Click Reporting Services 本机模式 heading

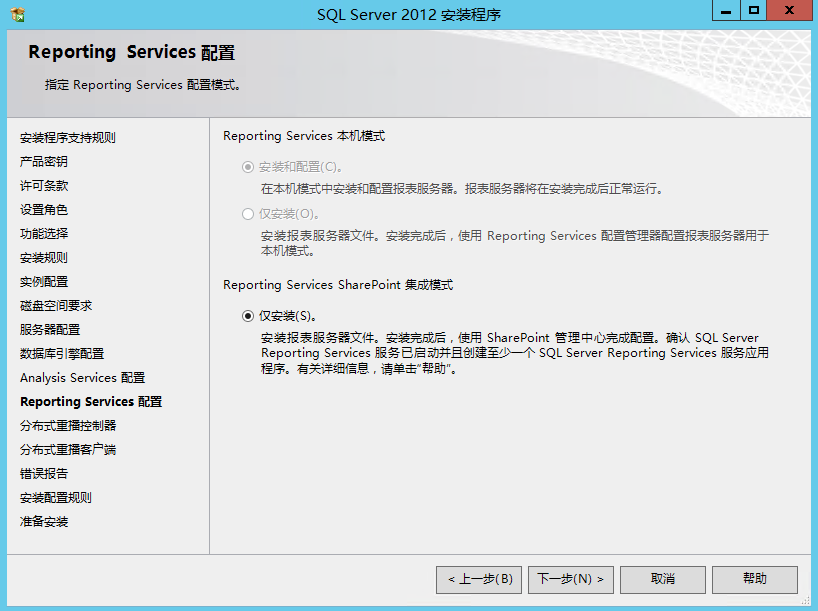click(x=304, y=136)
